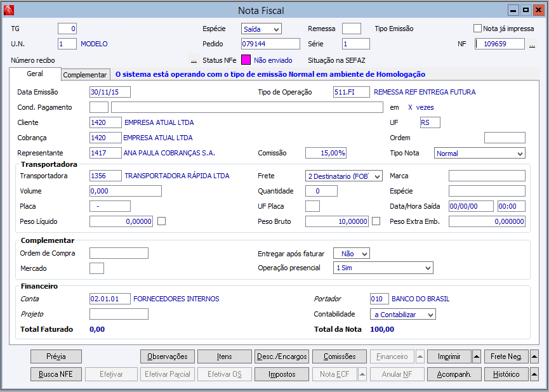The image size is (549, 392).
Task: Click the TG input field
Action: [67, 29]
